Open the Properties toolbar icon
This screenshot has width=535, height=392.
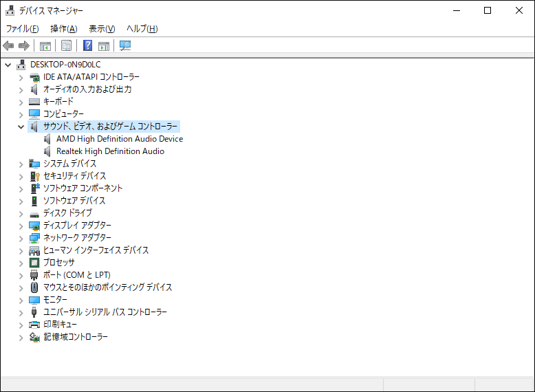pyautogui.click(x=66, y=45)
